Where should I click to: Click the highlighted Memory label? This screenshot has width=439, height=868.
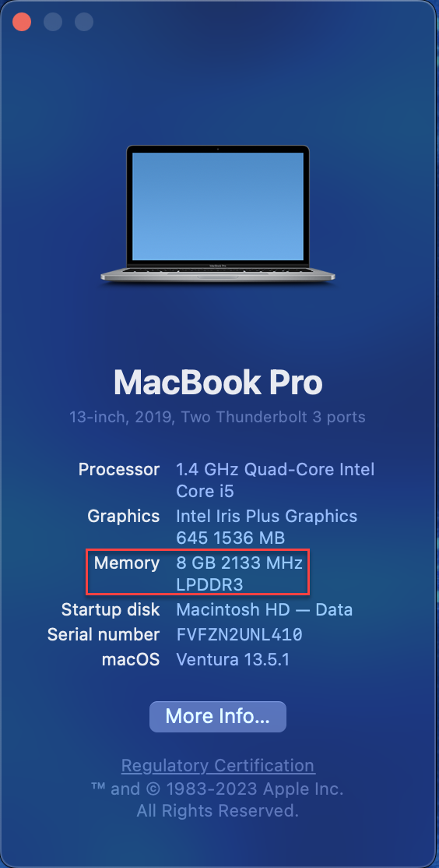click(127, 563)
